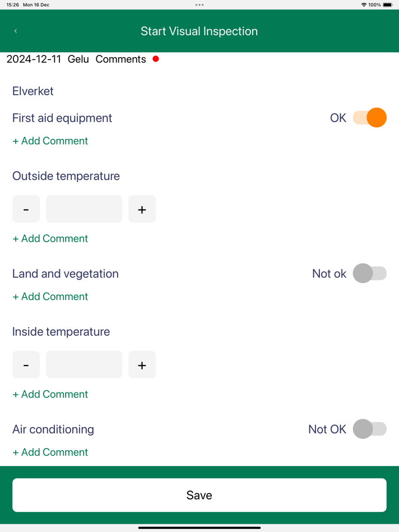Save the visual inspection

(199, 495)
